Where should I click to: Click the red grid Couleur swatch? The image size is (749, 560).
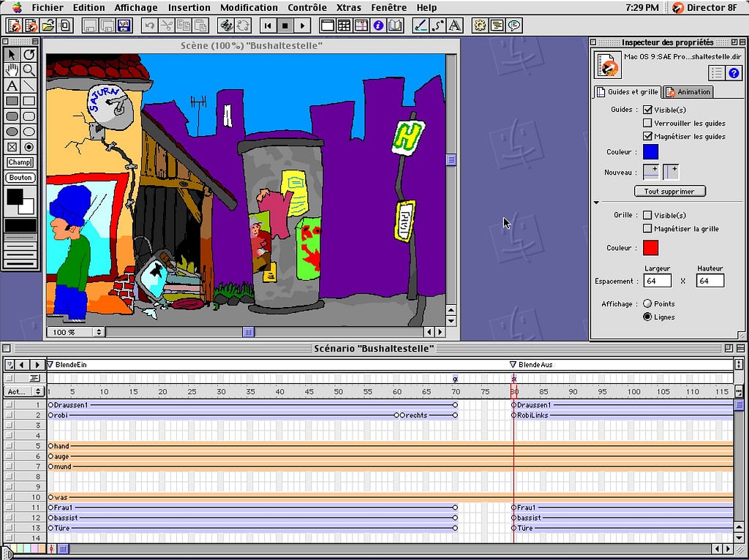(x=650, y=248)
